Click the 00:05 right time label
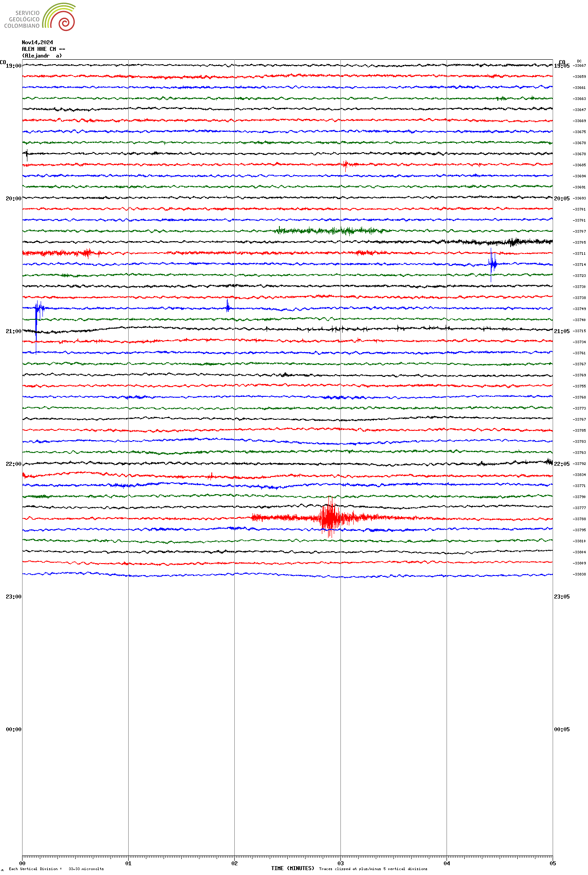Screen dimensions: 588x875 tap(561, 729)
